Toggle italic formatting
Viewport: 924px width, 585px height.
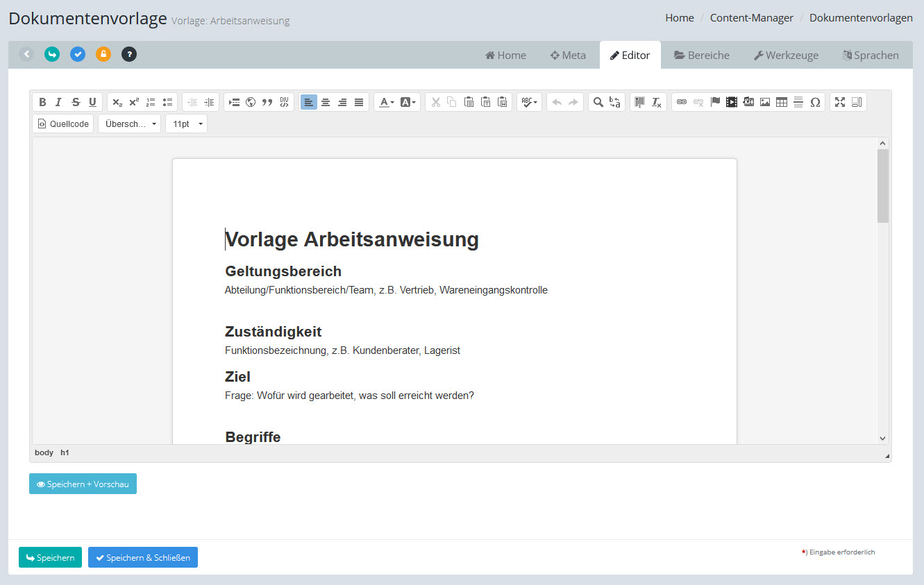click(x=59, y=102)
